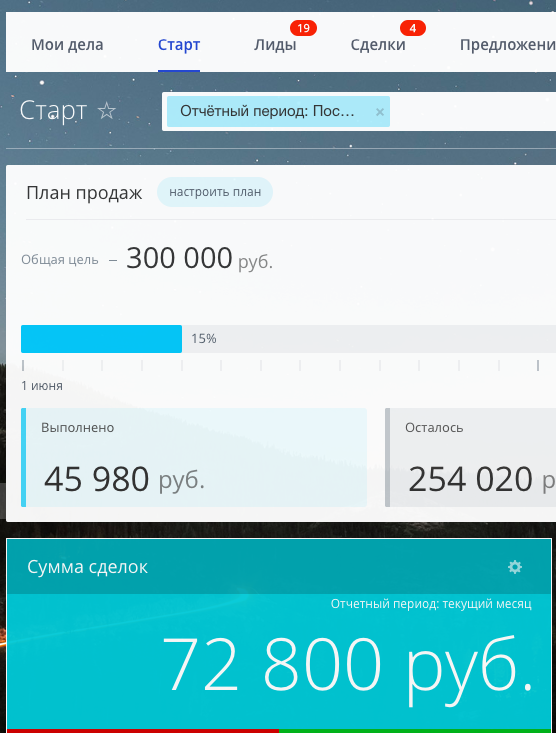Click the Сделки counter badge 4
Viewport: 556px width, 733px height.
tap(413, 28)
